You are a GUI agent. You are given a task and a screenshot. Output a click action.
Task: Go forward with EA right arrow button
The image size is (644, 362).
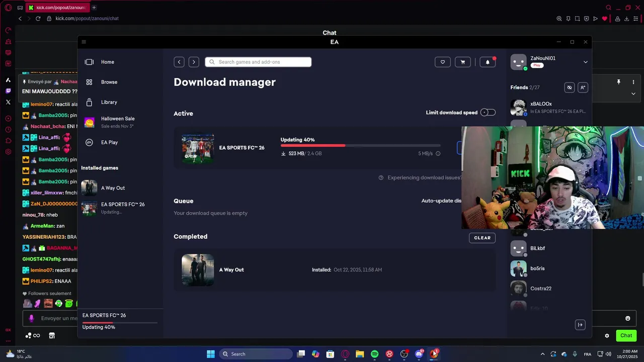[194, 62]
